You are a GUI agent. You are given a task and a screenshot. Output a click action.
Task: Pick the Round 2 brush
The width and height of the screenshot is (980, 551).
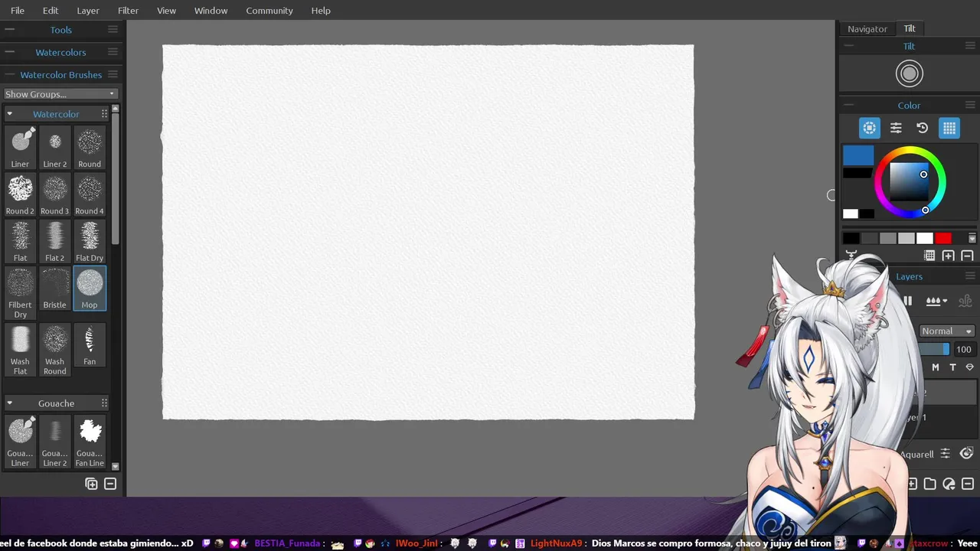tap(20, 194)
